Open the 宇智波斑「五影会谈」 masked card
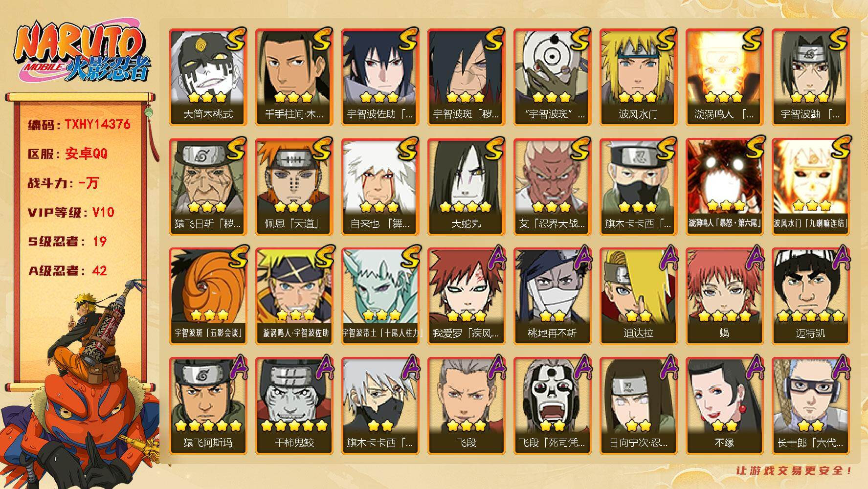This screenshot has width=868, height=489. pos(208,296)
